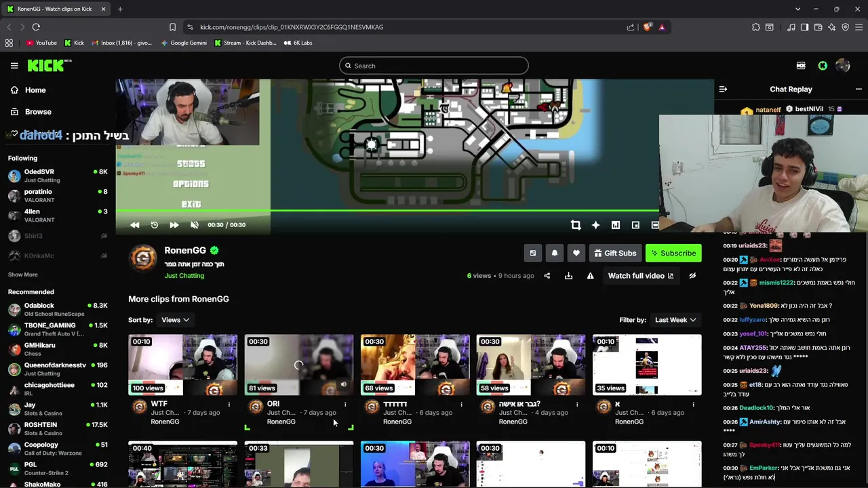Open the Brave playlist music note icon
Screen dimensions: 868x488
pyautogui.click(x=791, y=27)
